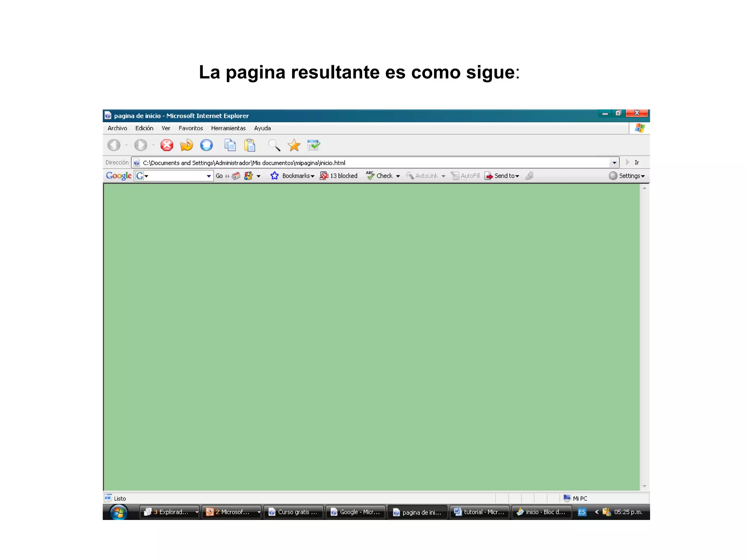Stop loading with the red X icon
747x560 pixels.
coord(167,145)
